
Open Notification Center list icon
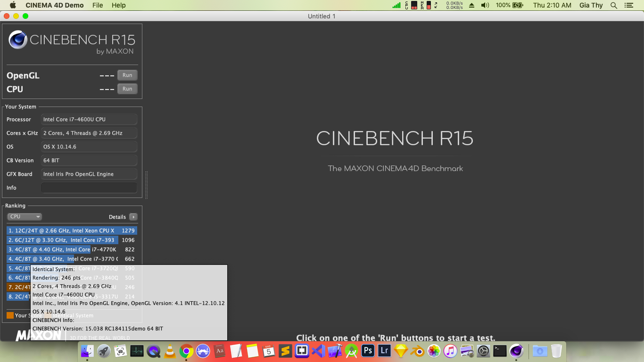point(628,5)
